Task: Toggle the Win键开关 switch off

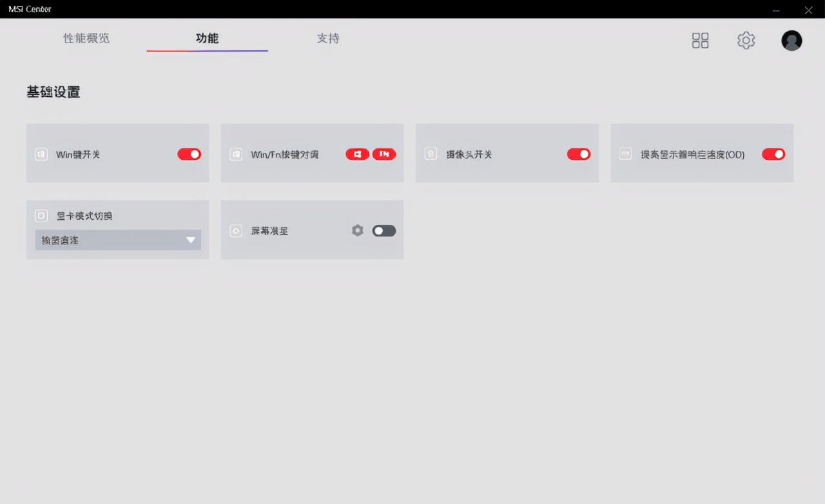Action: coord(189,154)
